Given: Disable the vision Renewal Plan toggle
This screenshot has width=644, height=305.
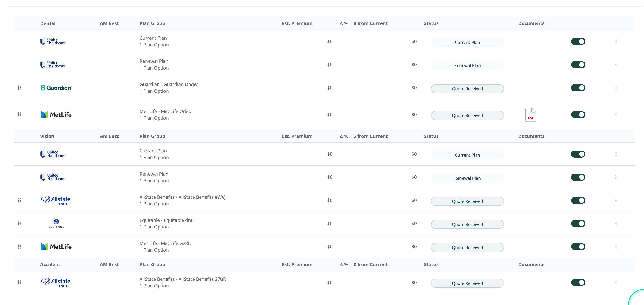Looking at the screenshot, I should [x=578, y=177].
